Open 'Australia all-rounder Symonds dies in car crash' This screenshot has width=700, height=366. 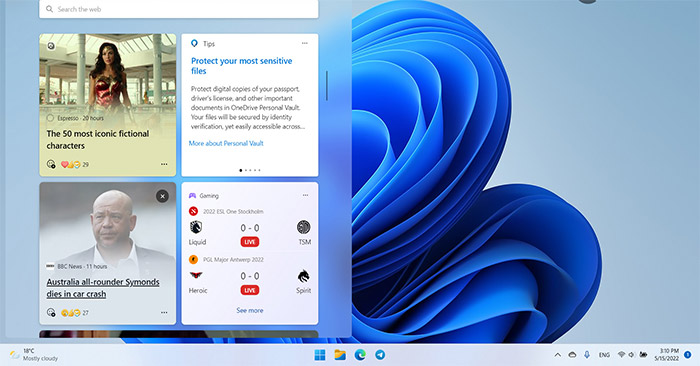(103, 288)
